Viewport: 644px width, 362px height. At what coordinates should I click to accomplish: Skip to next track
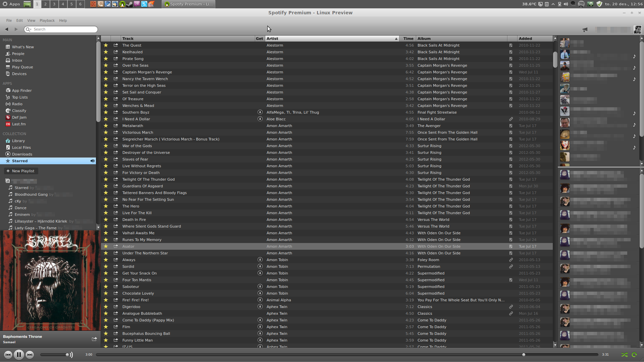click(x=30, y=355)
